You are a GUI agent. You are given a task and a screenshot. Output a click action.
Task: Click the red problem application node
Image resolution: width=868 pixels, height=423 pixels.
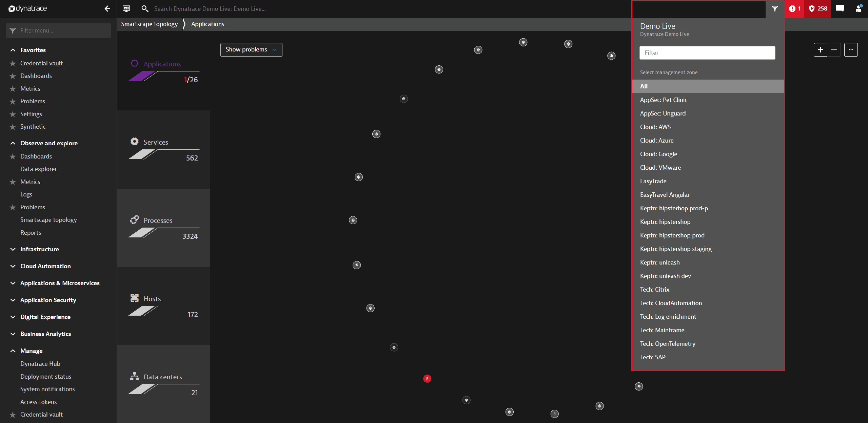[x=427, y=379]
